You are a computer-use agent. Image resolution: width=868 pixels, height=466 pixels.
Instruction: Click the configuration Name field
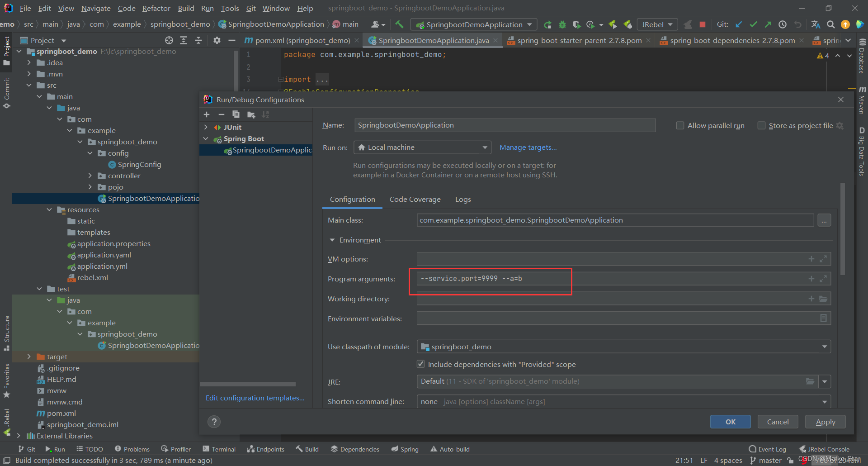[505, 125]
